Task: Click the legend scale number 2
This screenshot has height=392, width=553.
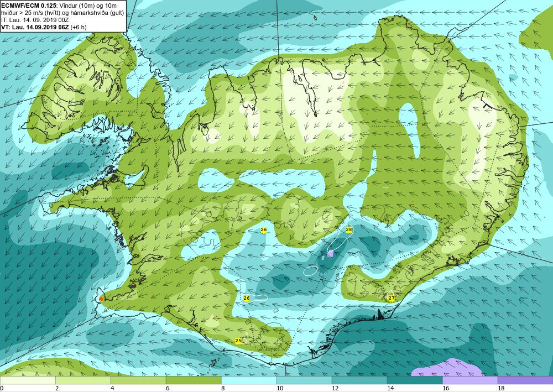Action: 57,388
